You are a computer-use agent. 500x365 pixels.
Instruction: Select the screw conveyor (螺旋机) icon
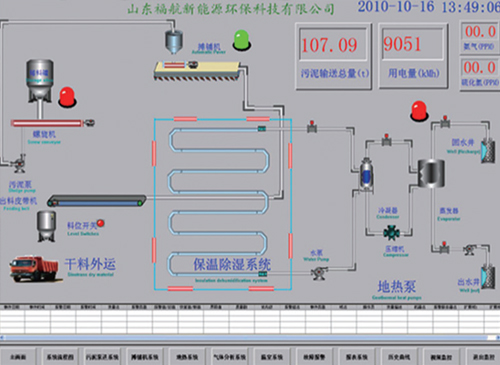pos(53,123)
